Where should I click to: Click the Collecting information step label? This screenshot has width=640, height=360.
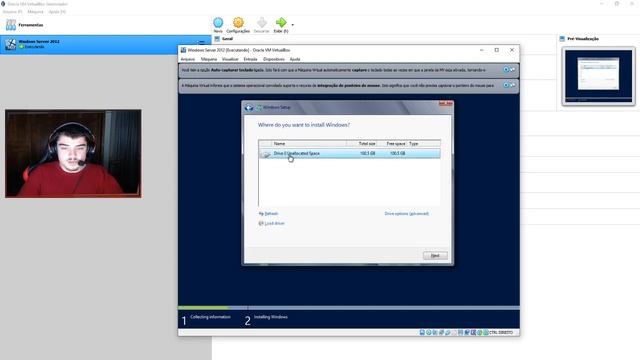[210, 317]
